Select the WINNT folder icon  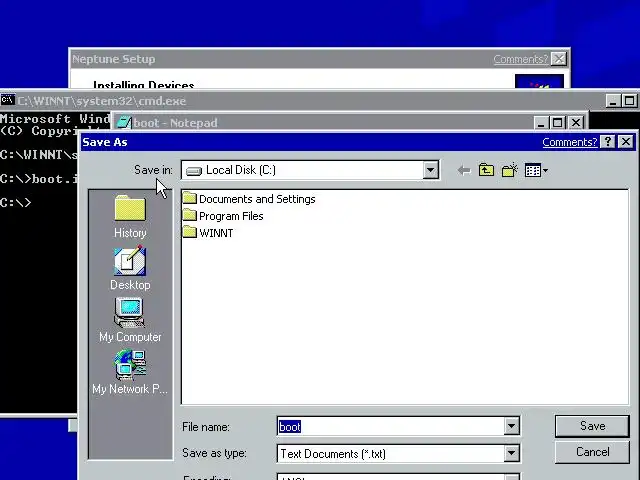(189, 232)
